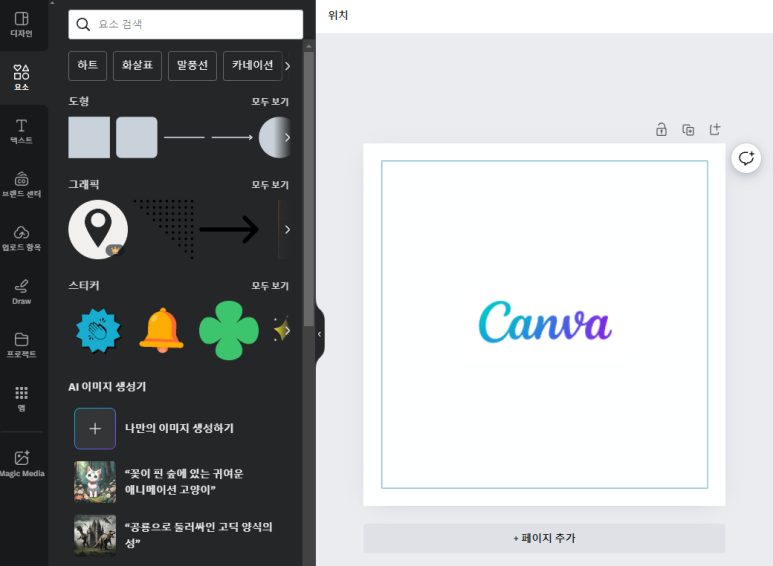The width and height of the screenshot is (773, 566).
Task: Click 모두 보기 for 도형 section
Action: pos(270,102)
